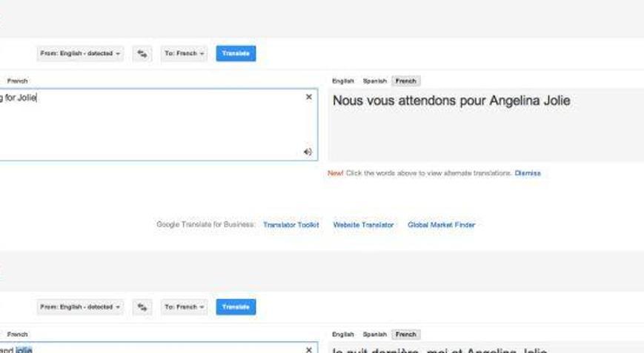The image size is (644, 353).
Task: Select English target tab in upper translator
Action: point(343,81)
